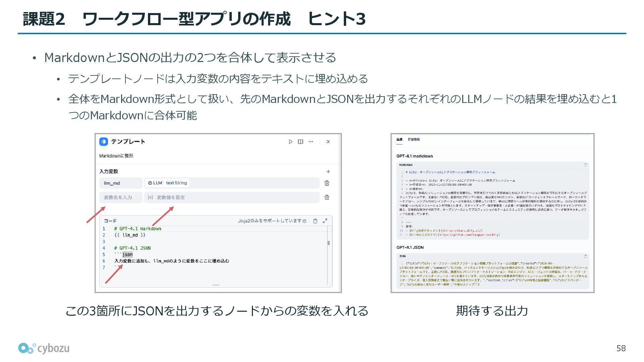Click the caption 期待する出力
The height and width of the screenshot is (362, 644).
[492, 311]
